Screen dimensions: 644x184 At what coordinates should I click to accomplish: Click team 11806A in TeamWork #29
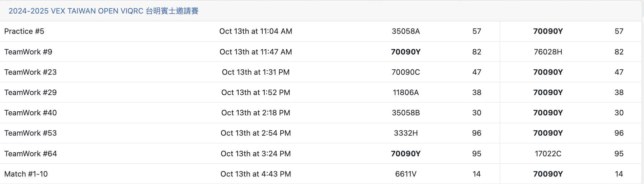point(406,92)
